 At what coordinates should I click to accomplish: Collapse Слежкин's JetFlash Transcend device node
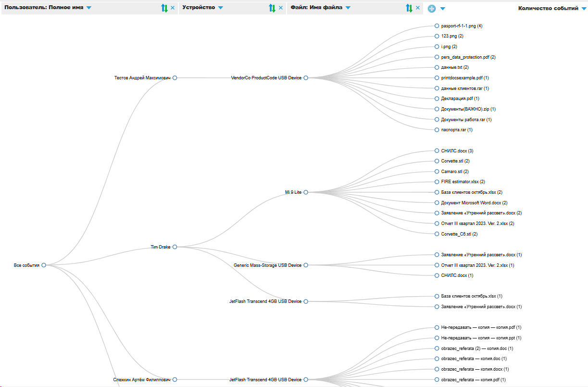pyautogui.click(x=306, y=379)
